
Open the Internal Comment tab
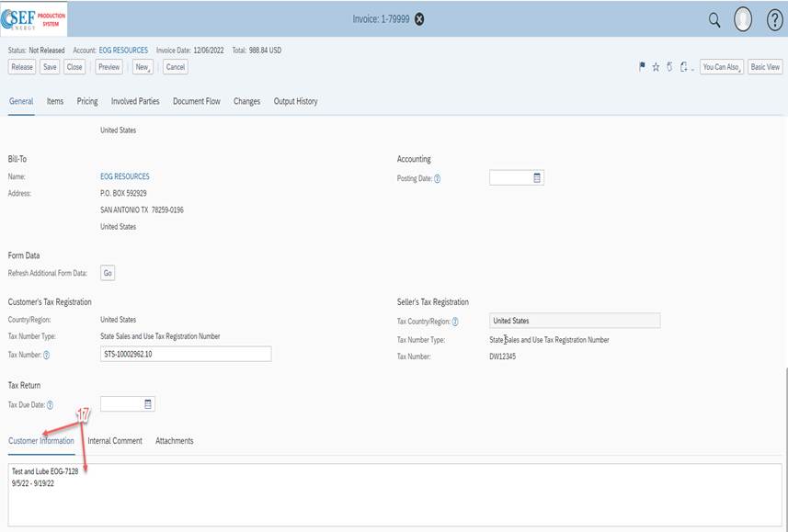pos(114,440)
